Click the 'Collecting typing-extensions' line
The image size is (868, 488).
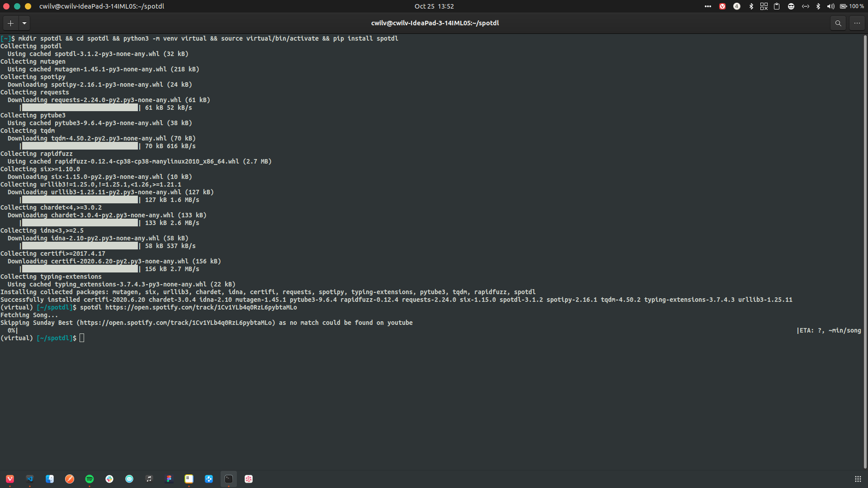(51, 277)
